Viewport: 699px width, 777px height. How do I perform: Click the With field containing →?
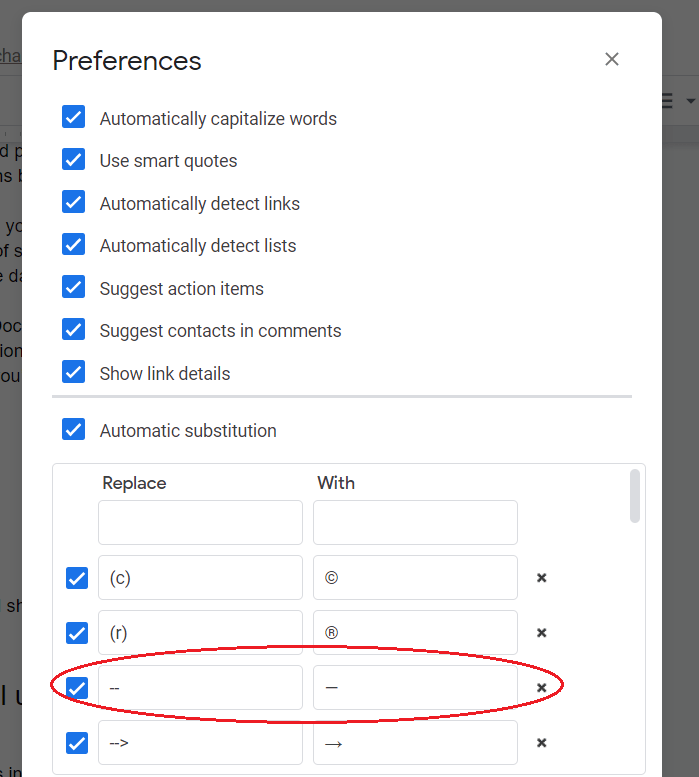pyautogui.click(x=415, y=743)
